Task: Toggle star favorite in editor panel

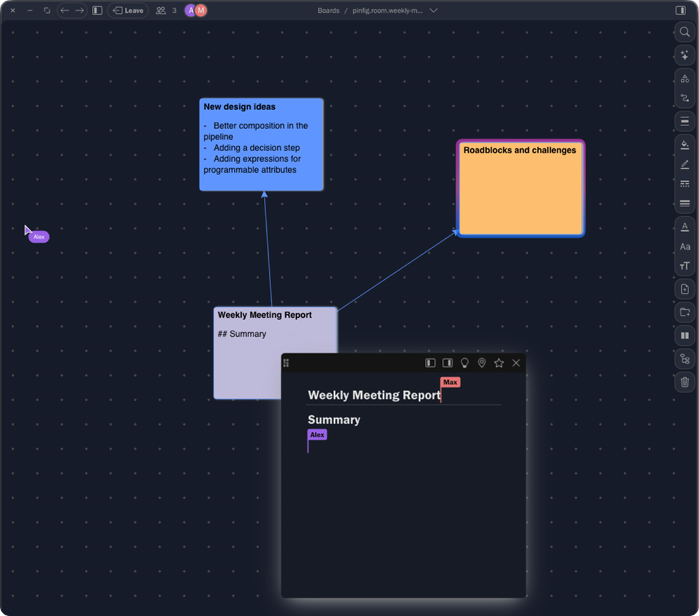Action: (x=499, y=363)
